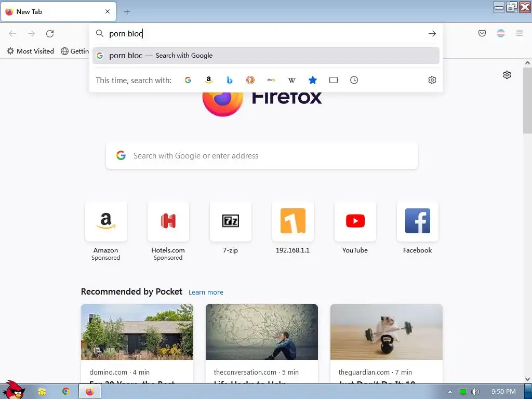Open the Save to Pocket icon
The image size is (532, 399).
click(482, 33)
